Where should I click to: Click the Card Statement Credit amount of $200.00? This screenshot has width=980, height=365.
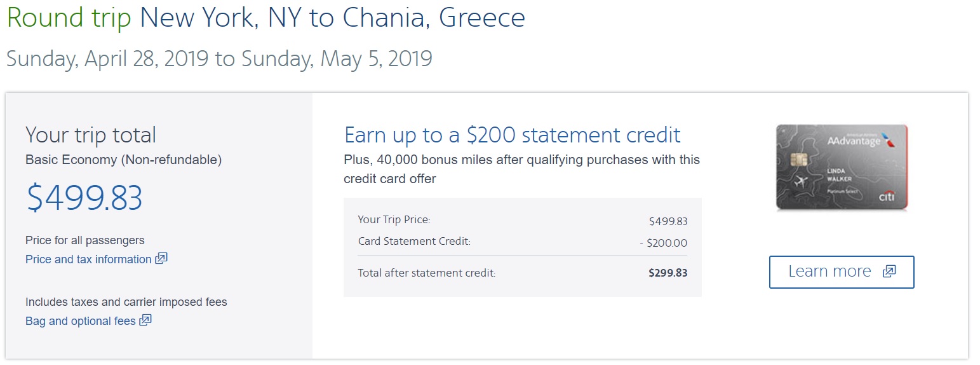663,243
